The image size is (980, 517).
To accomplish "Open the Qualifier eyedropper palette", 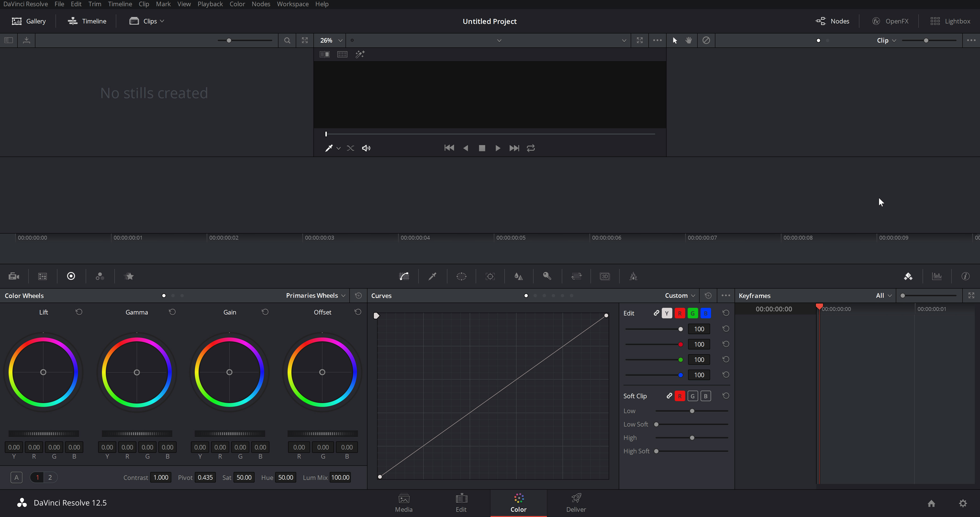I will click(x=433, y=276).
